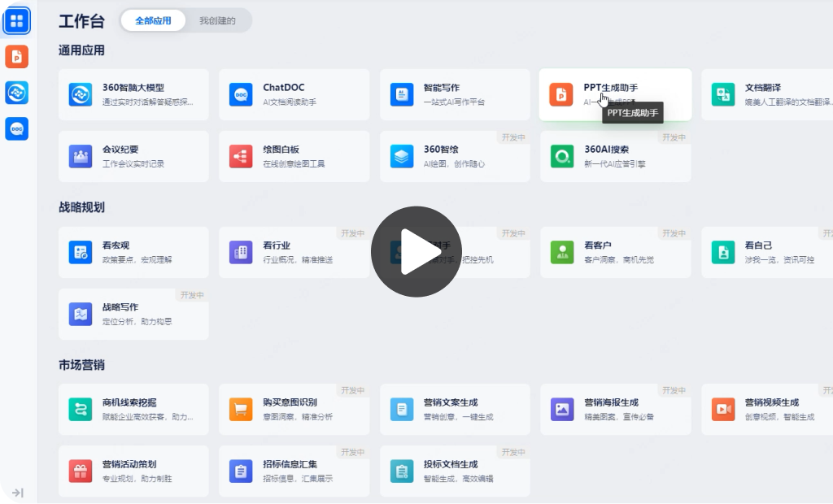This screenshot has width=833, height=504.
Task: Click the 投标文档生成 app icon
Action: (x=402, y=471)
